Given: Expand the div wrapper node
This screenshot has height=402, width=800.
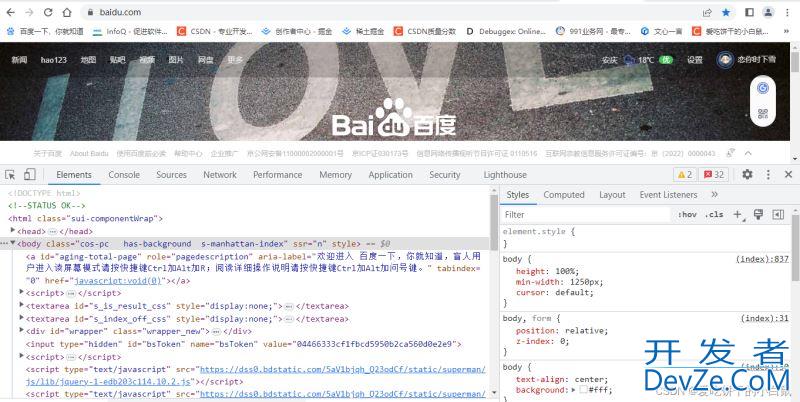Looking at the screenshot, I should (21, 331).
